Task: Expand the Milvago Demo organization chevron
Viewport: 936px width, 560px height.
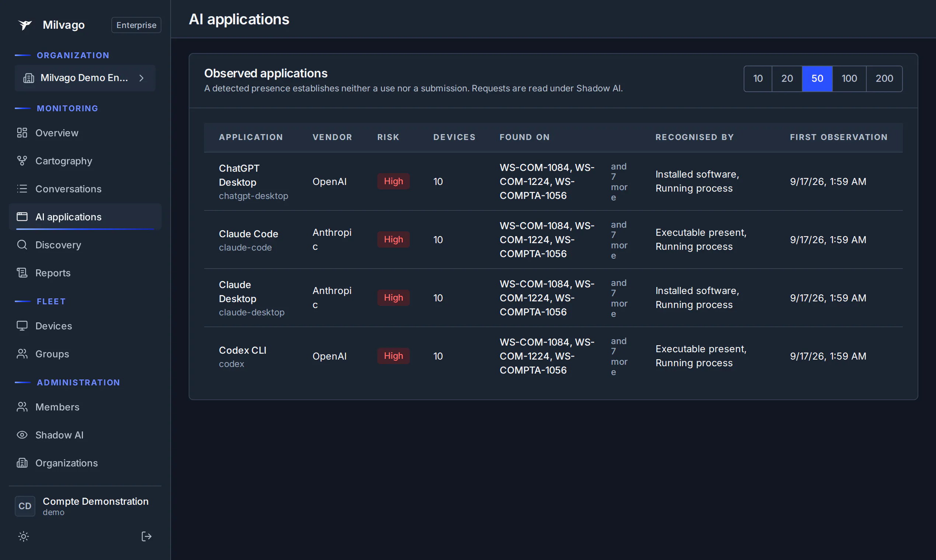Action: pos(142,78)
